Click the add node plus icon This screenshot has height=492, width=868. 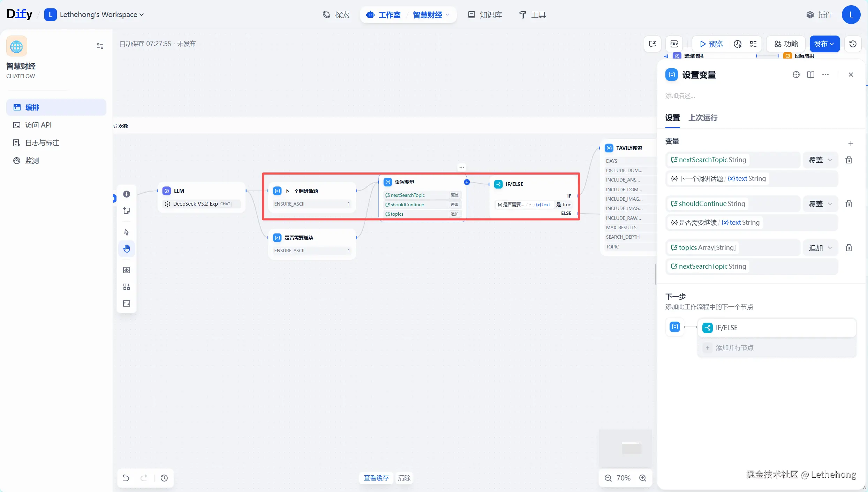(127, 194)
